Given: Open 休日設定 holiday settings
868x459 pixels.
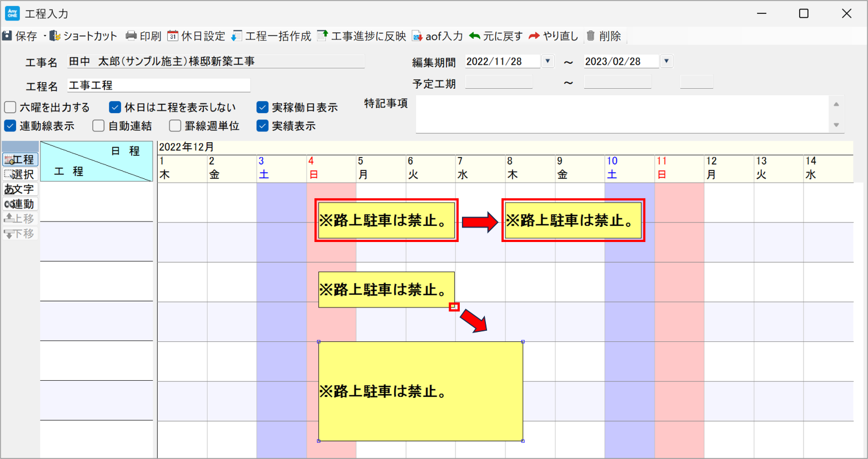Looking at the screenshot, I should (x=173, y=36).
